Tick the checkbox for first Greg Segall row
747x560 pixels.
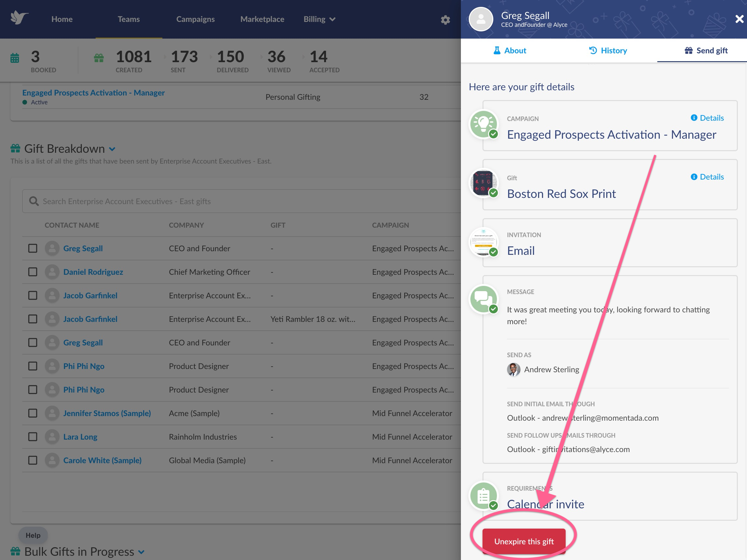click(33, 248)
